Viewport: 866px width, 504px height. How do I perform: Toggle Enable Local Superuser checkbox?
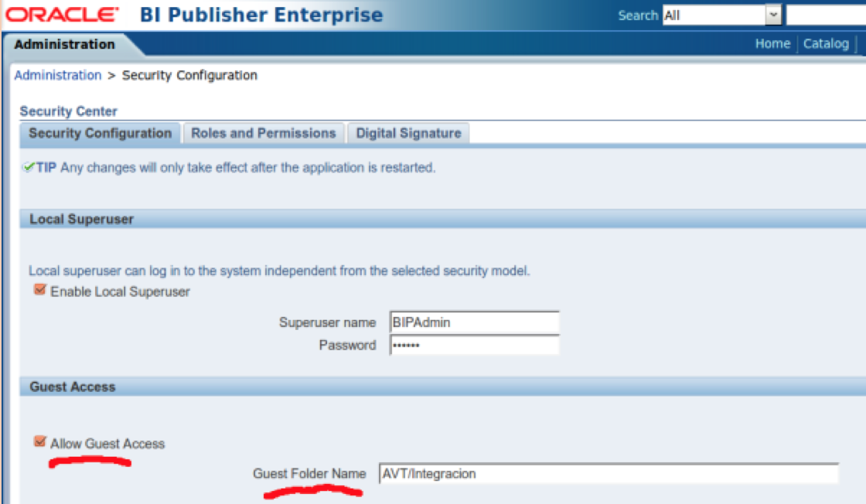pos(39,290)
